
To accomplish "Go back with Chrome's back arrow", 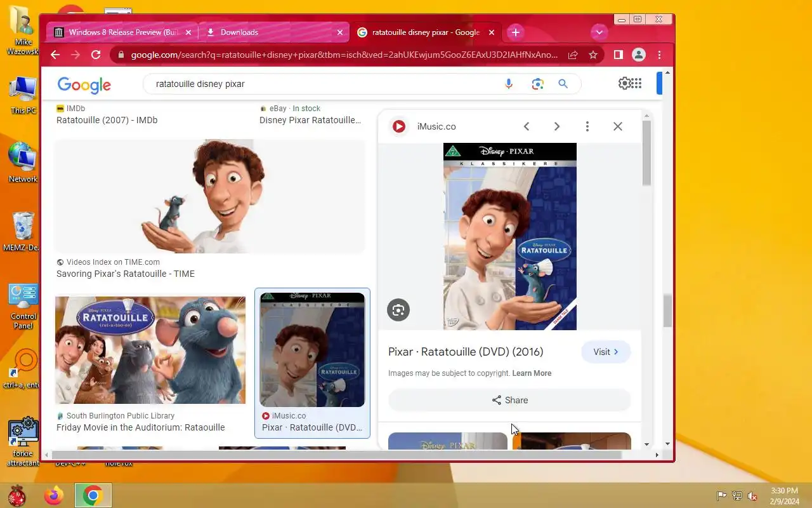I will 55,55.
